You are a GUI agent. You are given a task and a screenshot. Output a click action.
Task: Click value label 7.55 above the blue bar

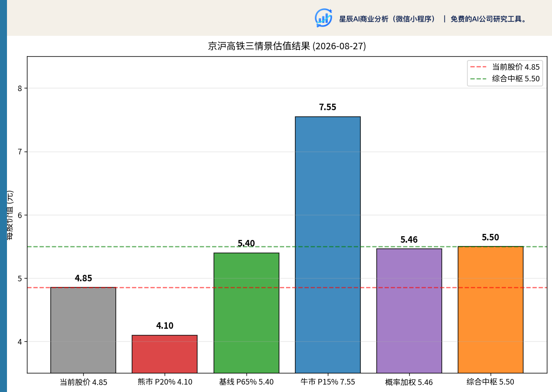(x=328, y=107)
